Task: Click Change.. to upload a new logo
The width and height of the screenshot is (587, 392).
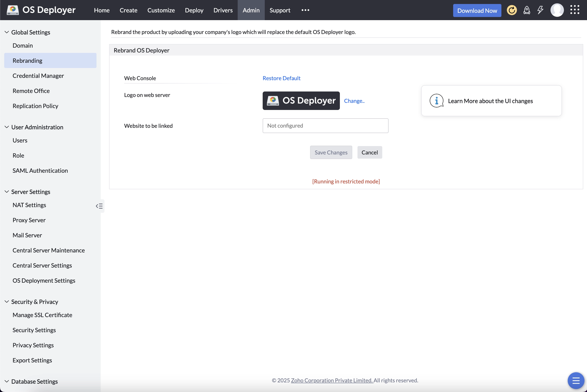Action: (x=354, y=101)
